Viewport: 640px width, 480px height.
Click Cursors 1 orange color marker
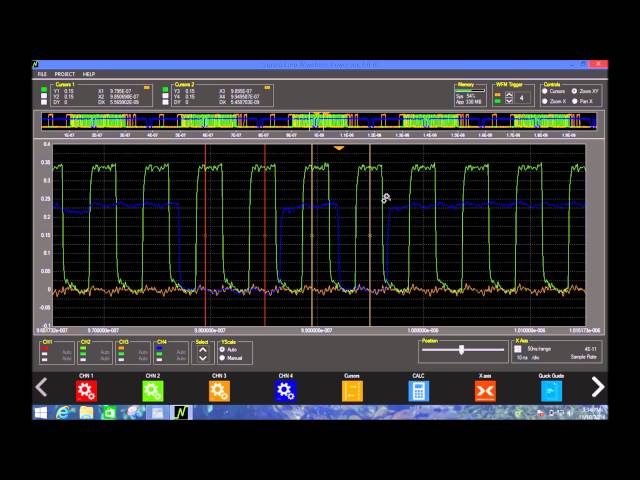pyautogui.click(x=147, y=88)
